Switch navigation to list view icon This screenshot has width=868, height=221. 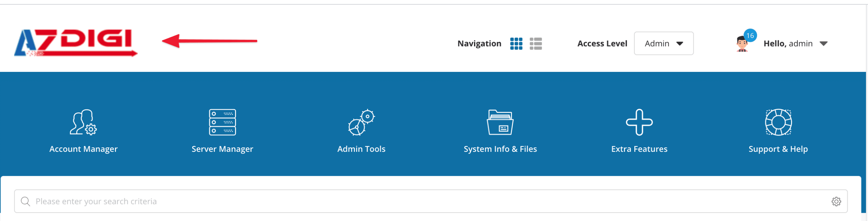(x=536, y=44)
